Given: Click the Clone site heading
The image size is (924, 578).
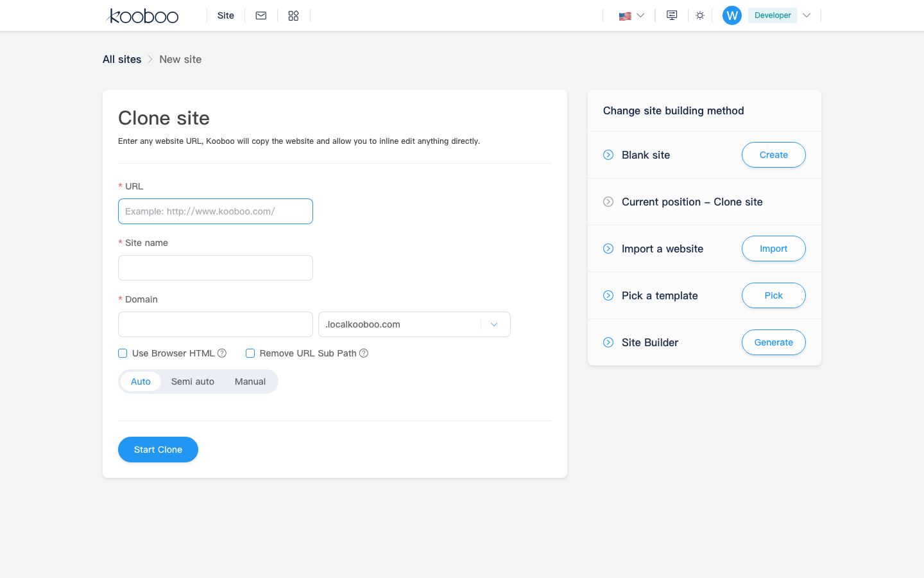Looking at the screenshot, I should [x=164, y=118].
